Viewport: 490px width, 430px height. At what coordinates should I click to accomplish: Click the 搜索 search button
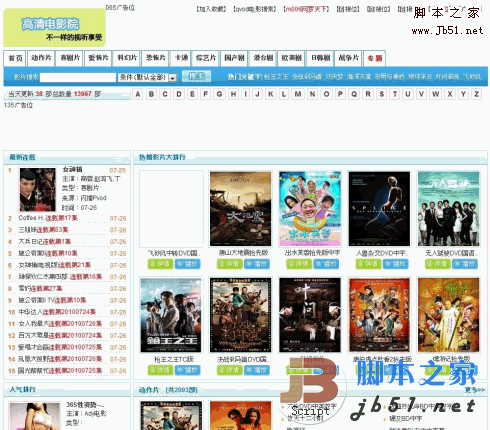pos(196,76)
